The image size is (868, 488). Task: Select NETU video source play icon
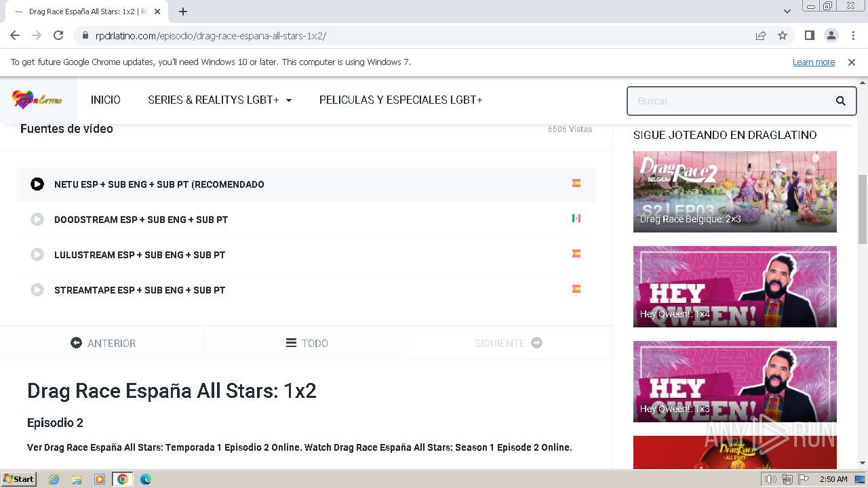37,184
